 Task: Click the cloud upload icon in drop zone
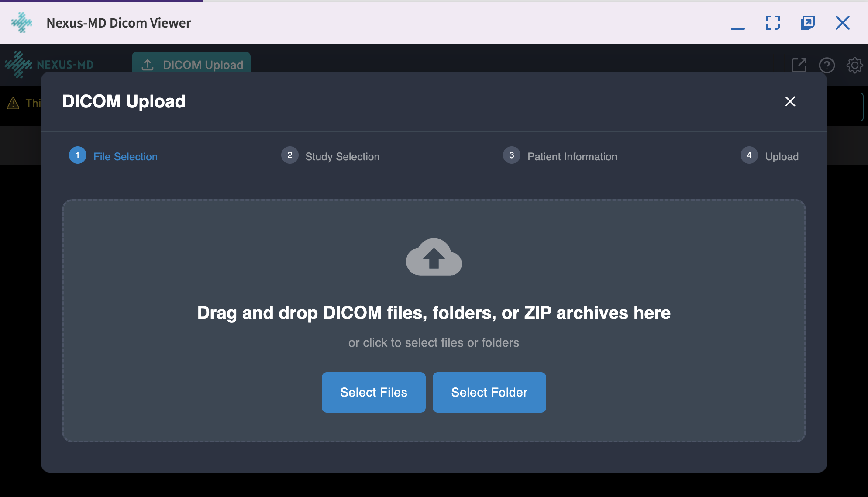click(434, 258)
